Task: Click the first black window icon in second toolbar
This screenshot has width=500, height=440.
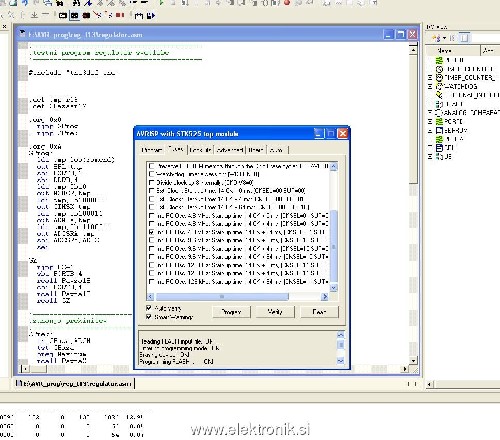Action: pyautogui.click(x=63, y=15)
